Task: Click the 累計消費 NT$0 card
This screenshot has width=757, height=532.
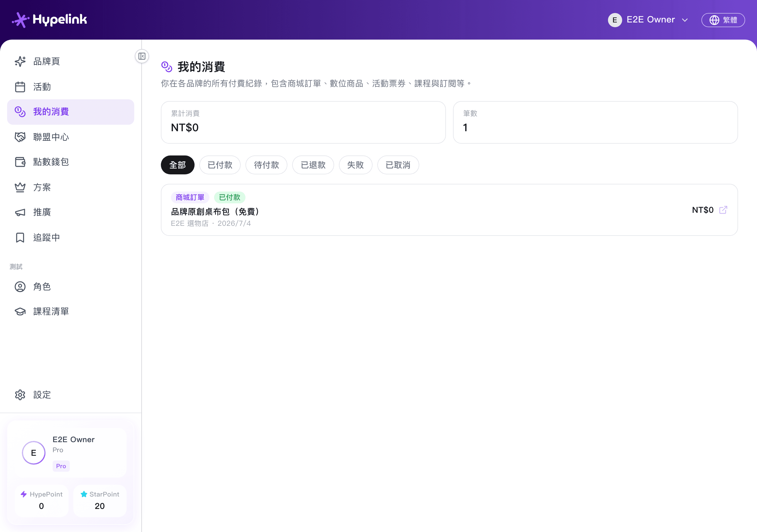Action: click(x=303, y=122)
